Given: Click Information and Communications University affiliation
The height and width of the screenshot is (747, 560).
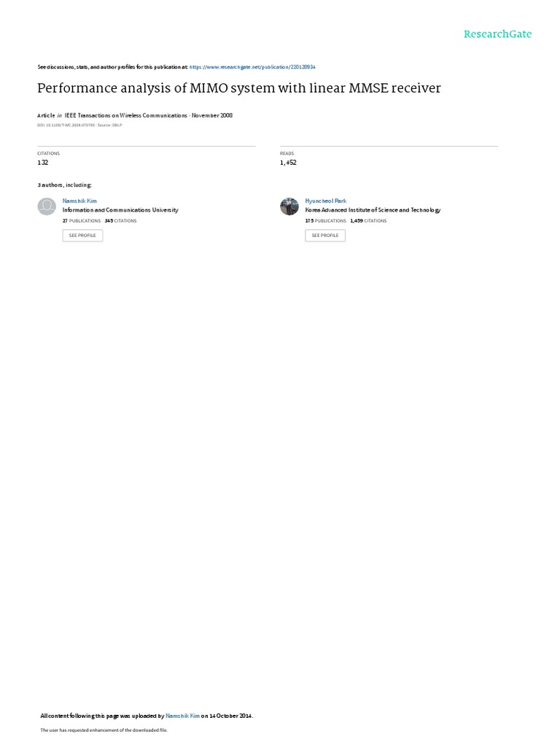Looking at the screenshot, I should coord(120,210).
